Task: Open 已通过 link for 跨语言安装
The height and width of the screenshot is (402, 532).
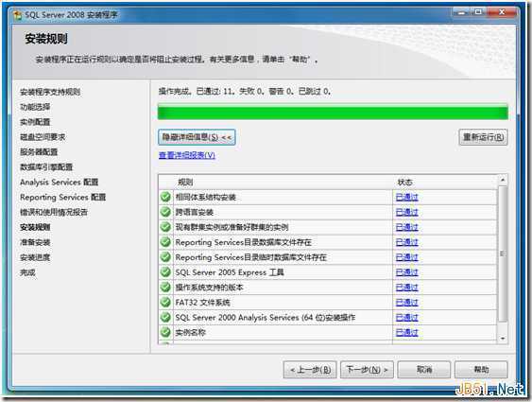Action: (407, 212)
